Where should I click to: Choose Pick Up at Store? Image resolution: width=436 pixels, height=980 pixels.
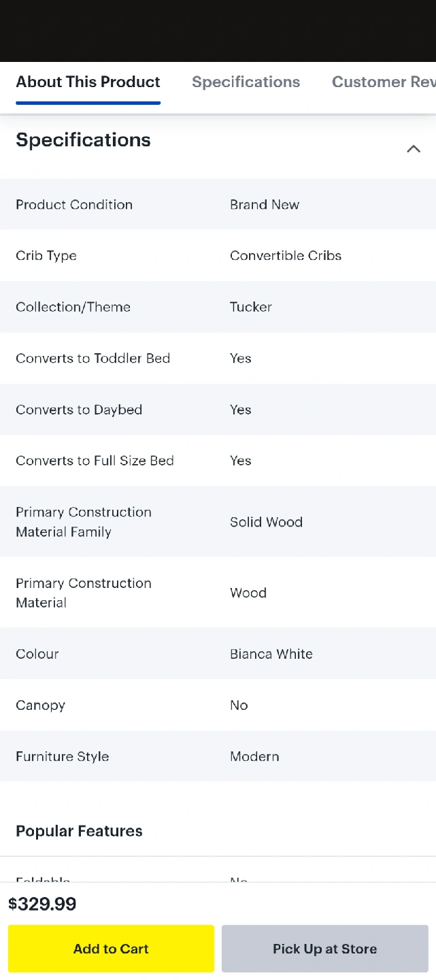click(x=324, y=949)
